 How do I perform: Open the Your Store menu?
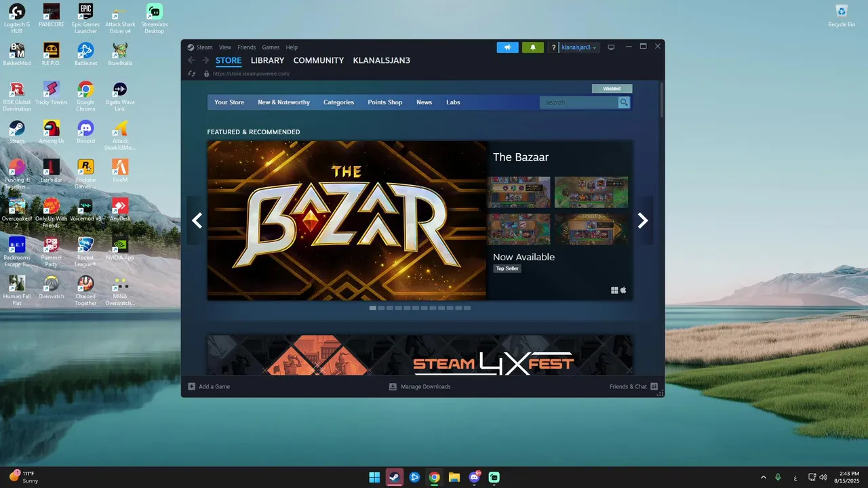[x=229, y=102]
